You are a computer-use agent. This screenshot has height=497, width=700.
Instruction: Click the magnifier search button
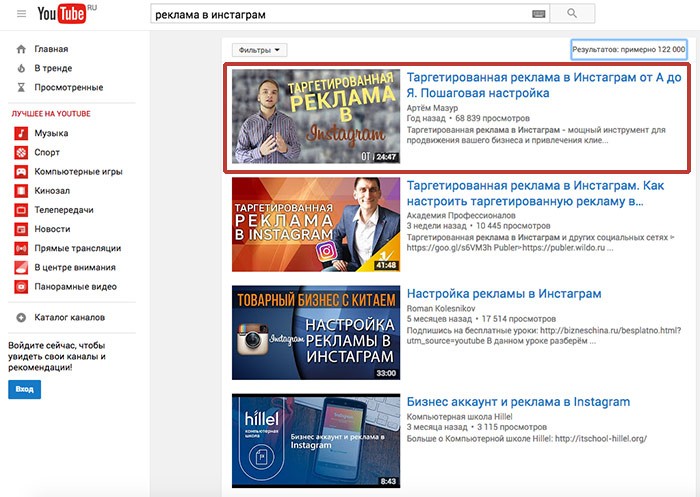point(572,13)
